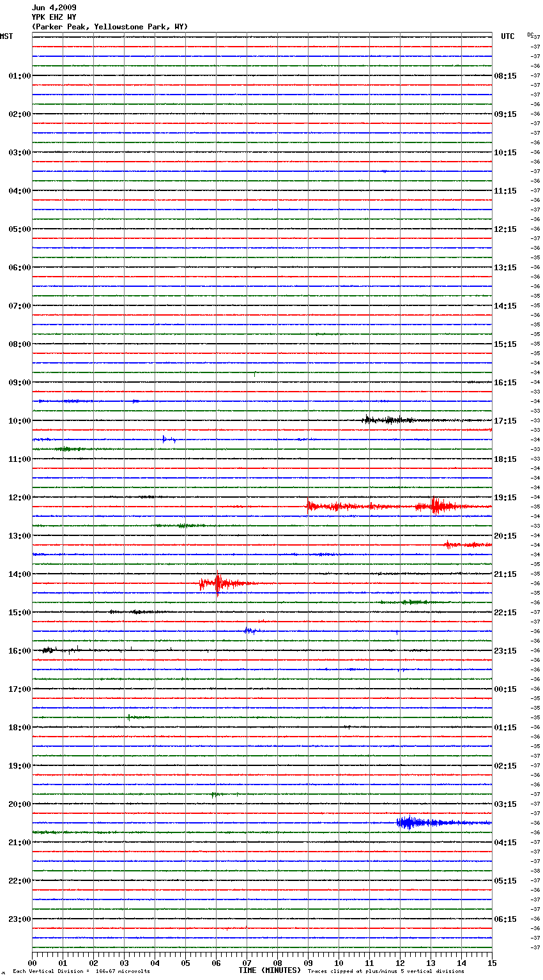Click the "12:00" MST time label
This screenshot has width=543, height=980.
click(x=20, y=498)
